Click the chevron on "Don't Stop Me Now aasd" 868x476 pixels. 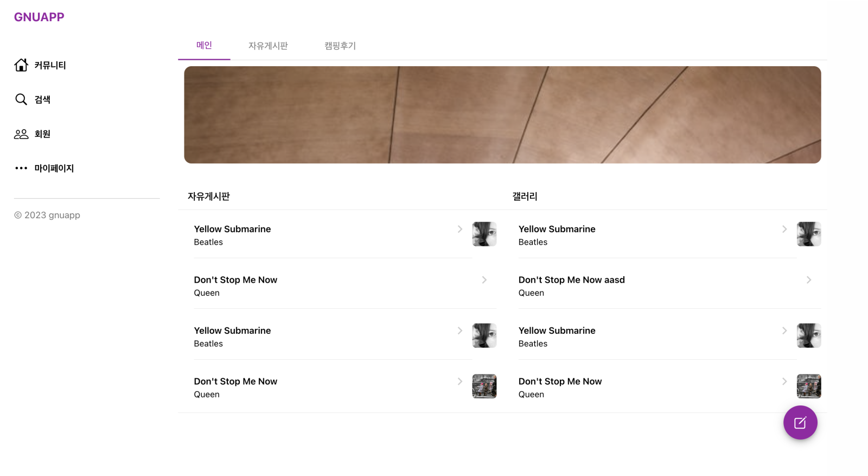pos(808,280)
